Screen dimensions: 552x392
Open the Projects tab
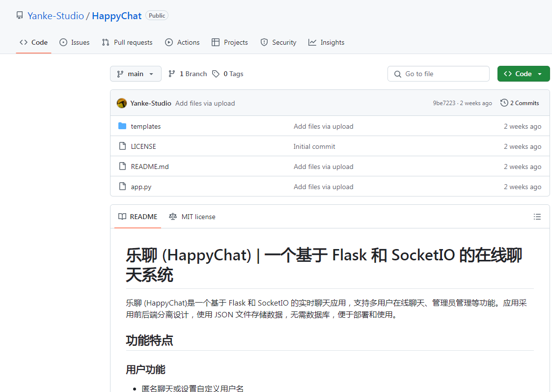point(229,42)
